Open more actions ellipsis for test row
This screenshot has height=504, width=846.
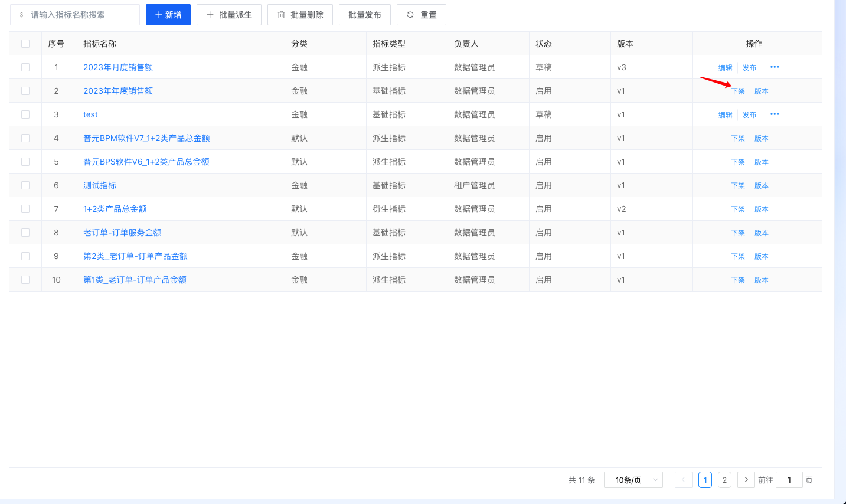[775, 114]
